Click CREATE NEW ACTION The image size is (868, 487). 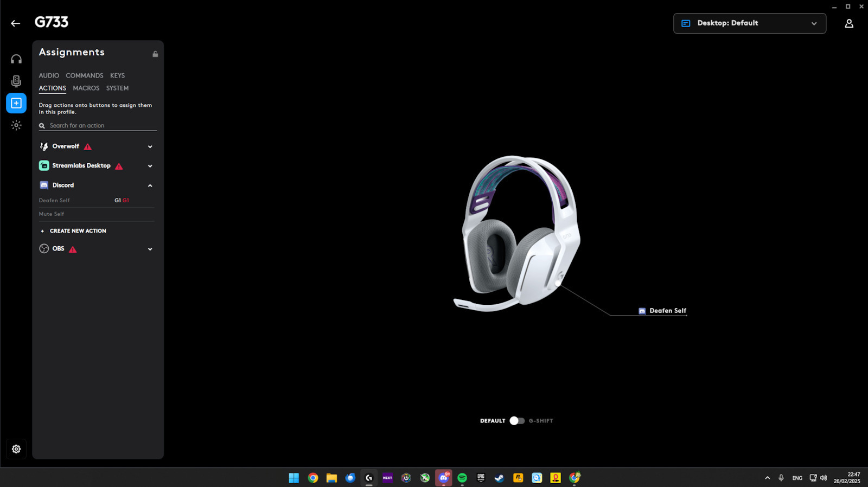[x=78, y=231]
